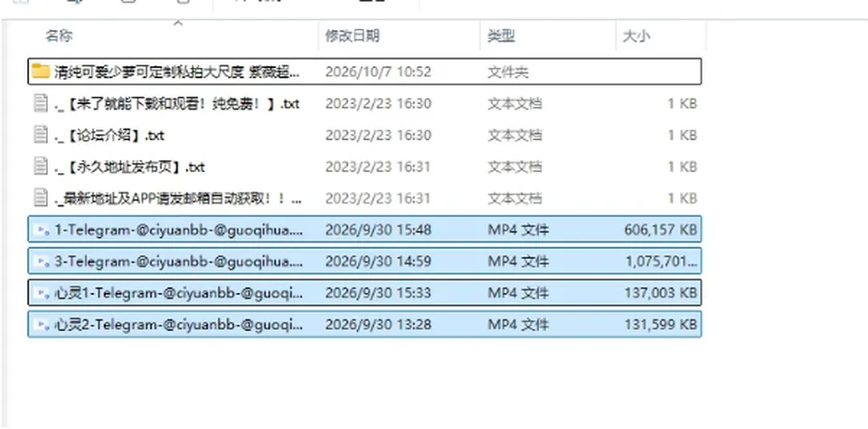The image size is (868, 429).
Task: Click the MP4 icon of the 1,075,701 KB file
Action: click(42, 261)
